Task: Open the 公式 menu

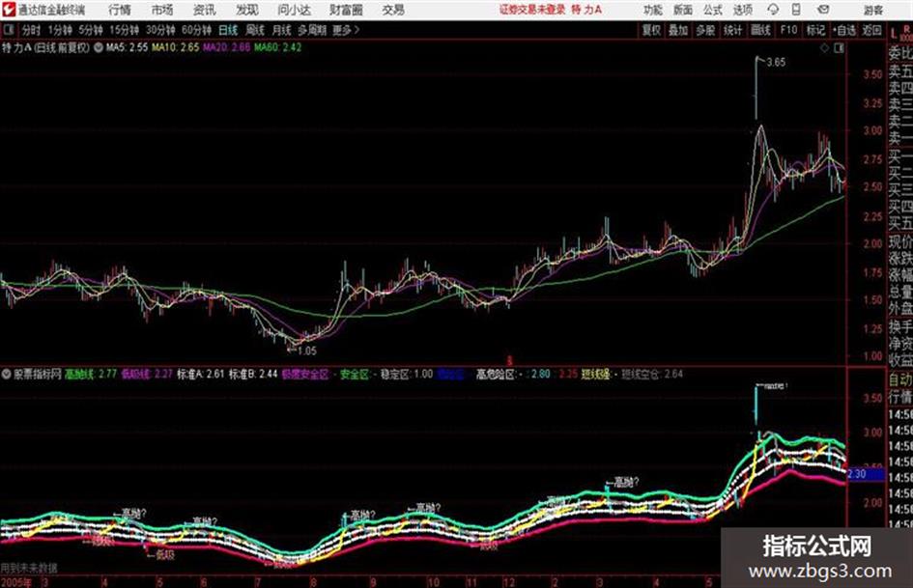Action: coord(712,10)
